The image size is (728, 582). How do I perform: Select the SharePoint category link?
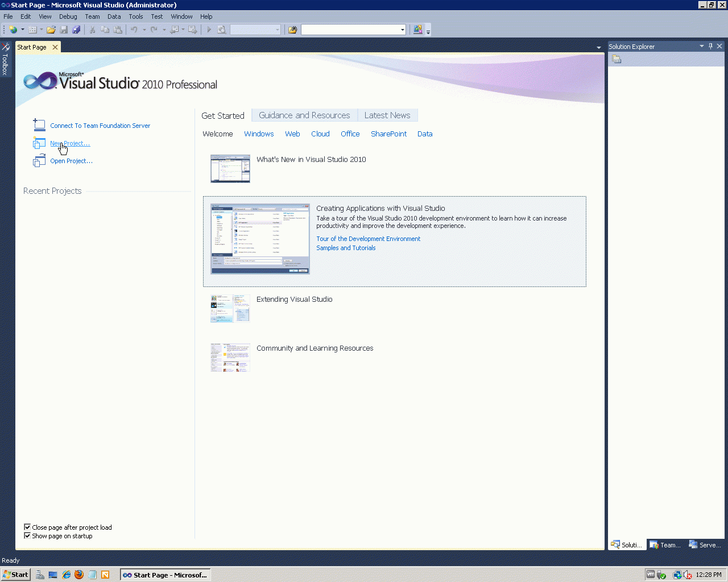pos(388,134)
